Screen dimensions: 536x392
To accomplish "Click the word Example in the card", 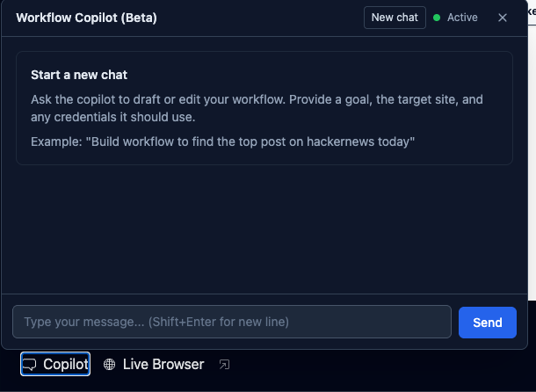I will point(55,142).
